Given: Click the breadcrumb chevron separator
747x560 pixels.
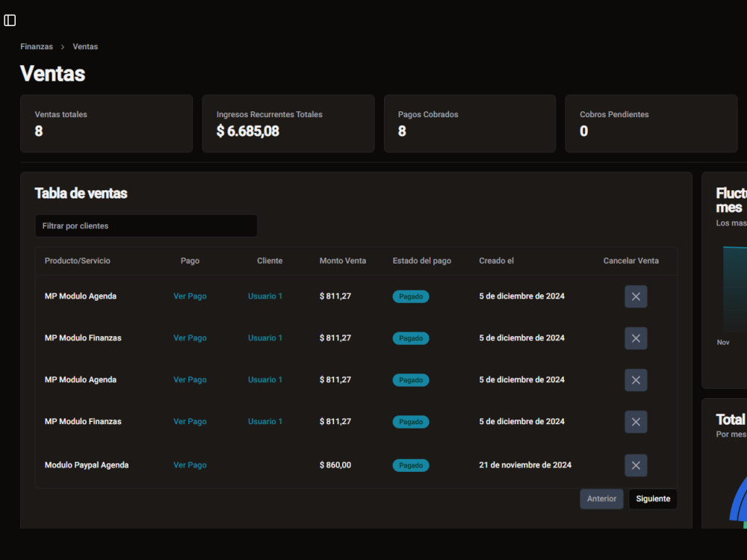Looking at the screenshot, I should coord(63,46).
